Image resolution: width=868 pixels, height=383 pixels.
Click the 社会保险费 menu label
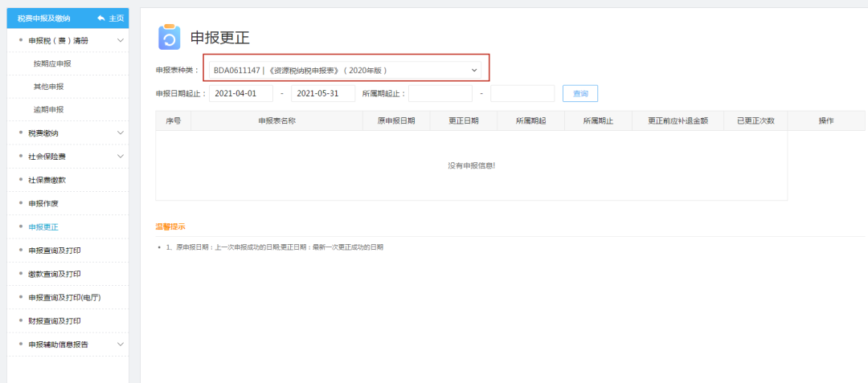pyautogui.click(x=47, y=157)
